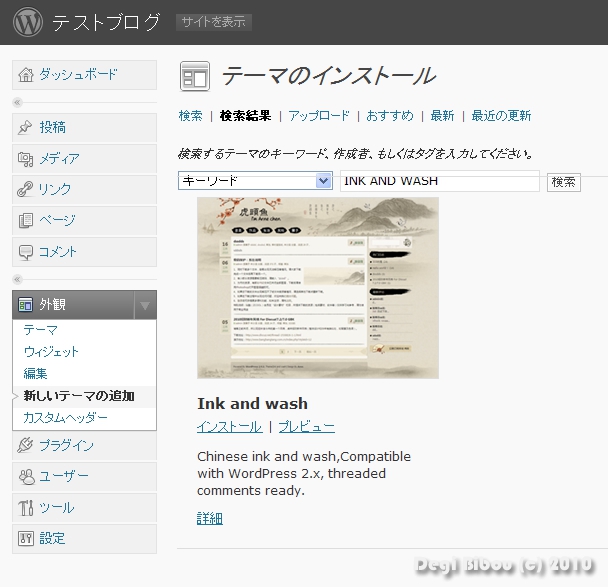The height and width of the screenshot is (587, 608).
Task: Click the 検索 submit button
Action: [x=564, y=182]
